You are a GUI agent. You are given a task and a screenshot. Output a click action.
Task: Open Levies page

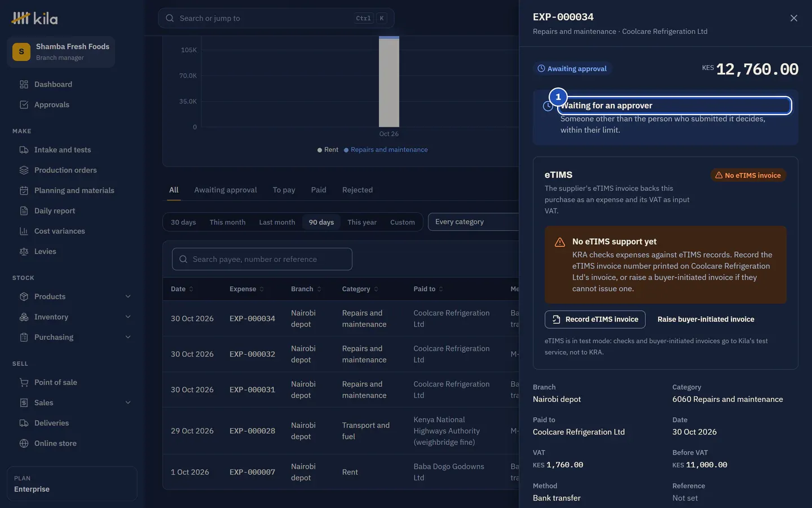(x=72, y=252)
